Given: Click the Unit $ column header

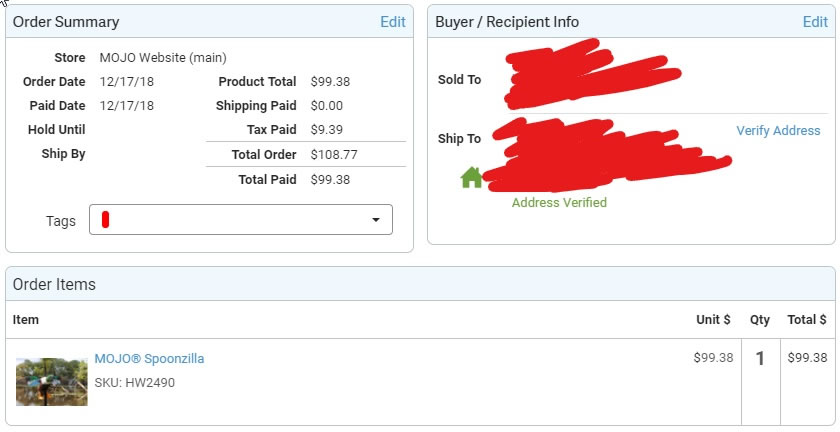Looking at the screenshot, I should 713,320.
